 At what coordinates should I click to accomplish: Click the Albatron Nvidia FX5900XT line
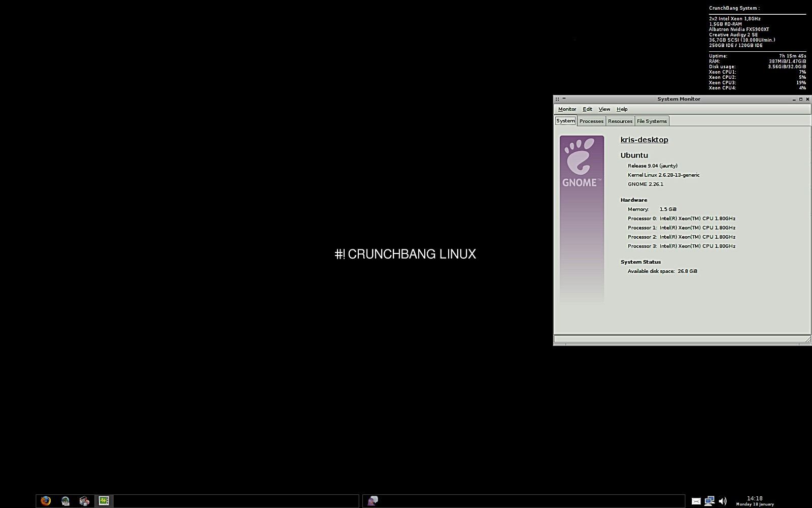pos(739,29)
